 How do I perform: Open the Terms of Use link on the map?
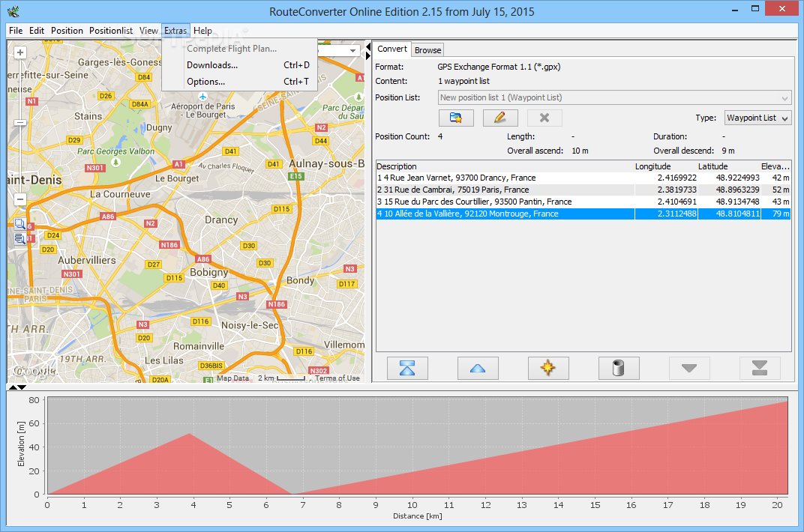(337, 378)
